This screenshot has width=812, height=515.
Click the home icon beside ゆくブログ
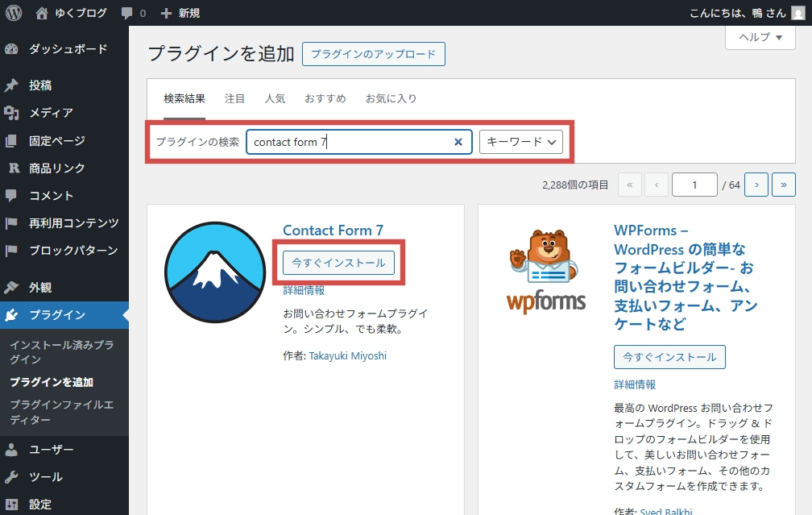(x=42, y=13)
